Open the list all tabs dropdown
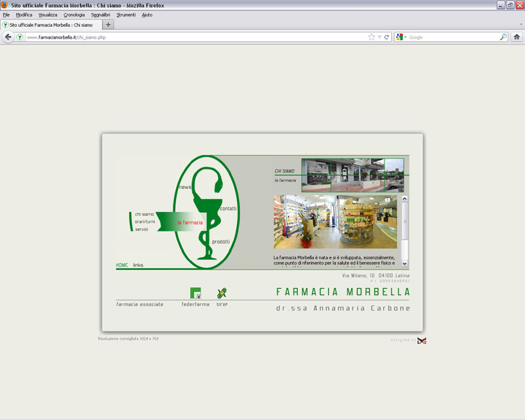 (x=520, y=24)
